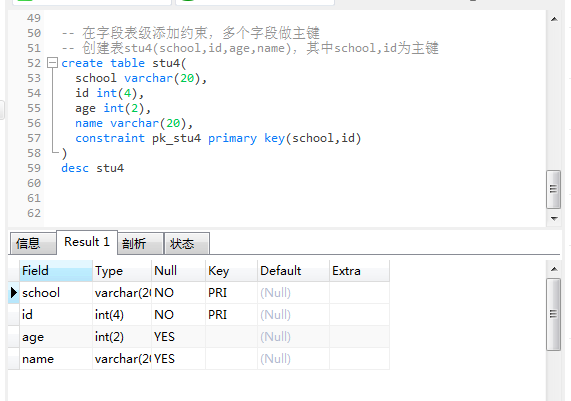Click the comment on line 50
The width and height of the screenshot is (571, 401).
tap(191, 33)
